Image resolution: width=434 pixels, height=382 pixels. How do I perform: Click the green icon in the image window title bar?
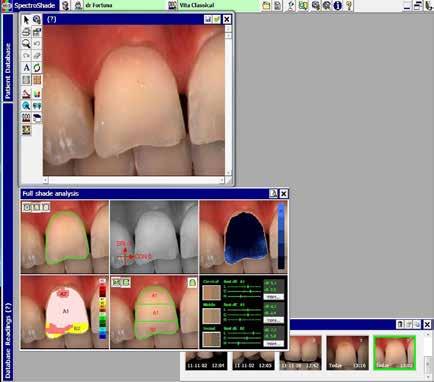[217, 19]
